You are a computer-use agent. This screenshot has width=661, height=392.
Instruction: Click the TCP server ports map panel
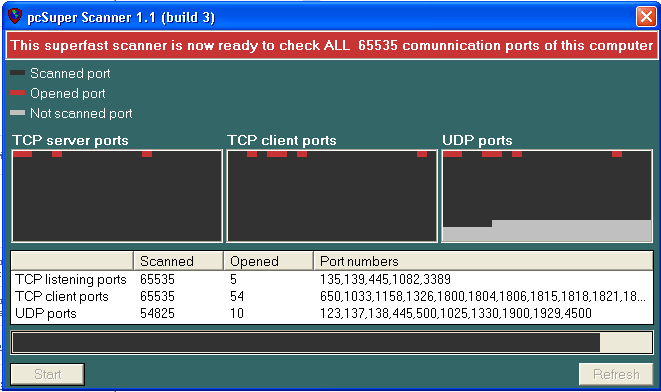click(117, 196)
